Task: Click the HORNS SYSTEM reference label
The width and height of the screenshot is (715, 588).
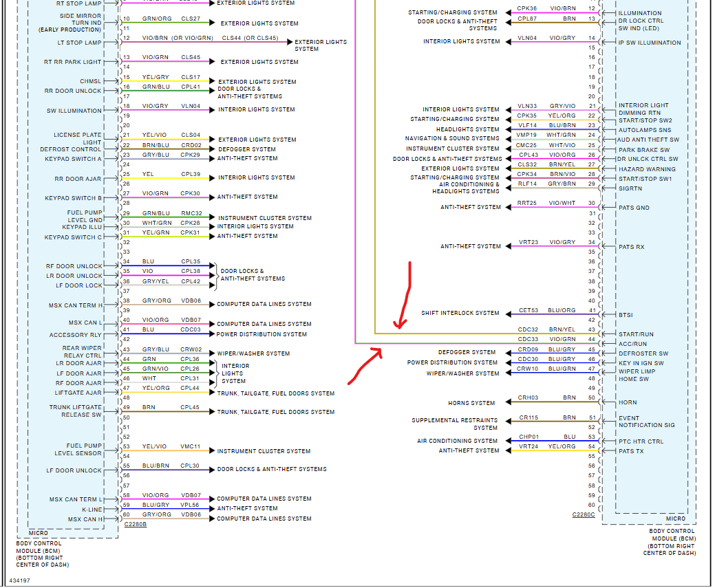Action: [x=471, y=403]
